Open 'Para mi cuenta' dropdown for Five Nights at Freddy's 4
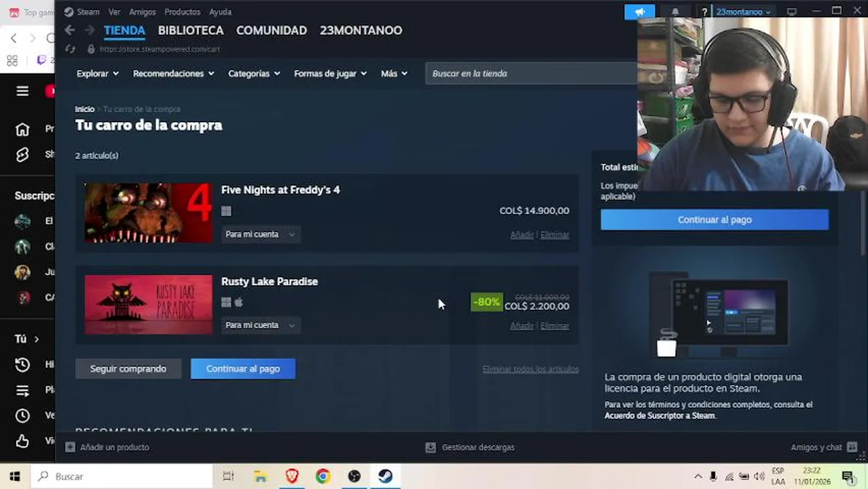 pyautogui.click(x=260, y=234)
